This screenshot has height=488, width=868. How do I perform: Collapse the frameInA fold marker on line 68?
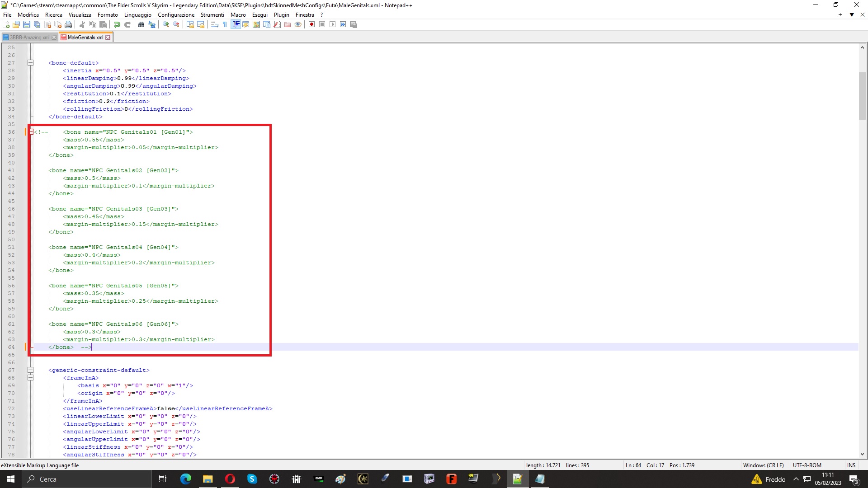click(x=30, y=378)
